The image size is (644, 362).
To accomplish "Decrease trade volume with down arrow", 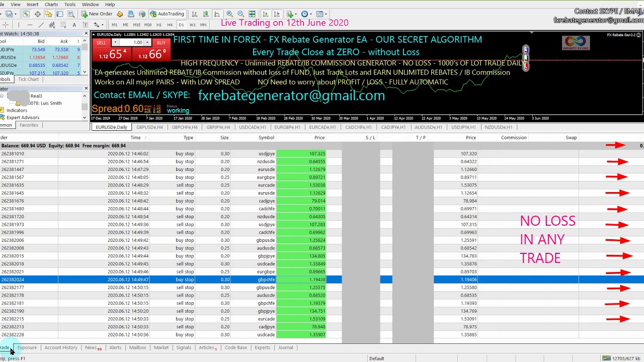I will 115,43.
